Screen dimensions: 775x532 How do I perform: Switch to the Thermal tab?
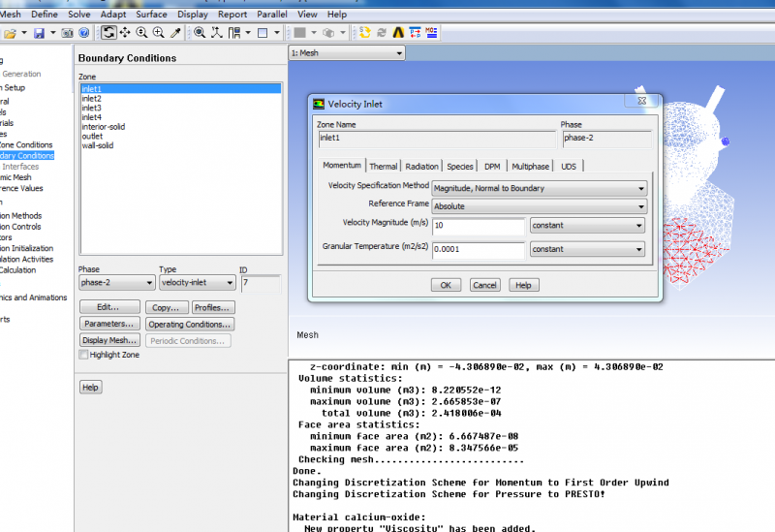tap(383, 167)
